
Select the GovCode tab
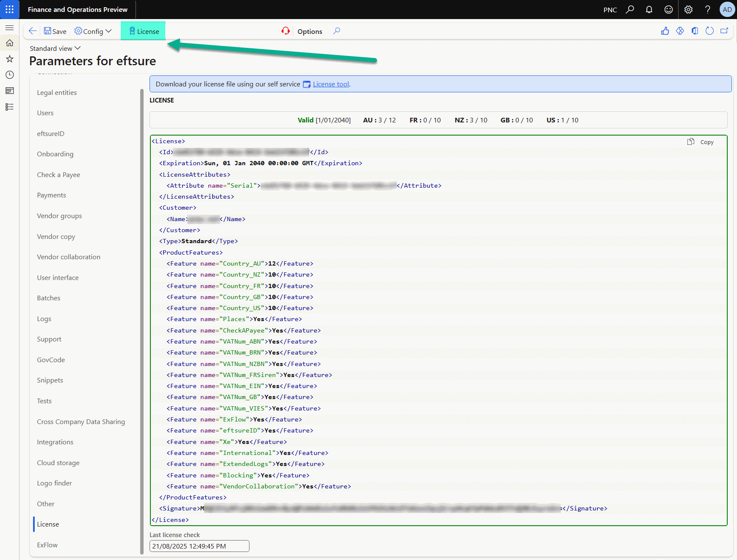click(x=51, y=360)
